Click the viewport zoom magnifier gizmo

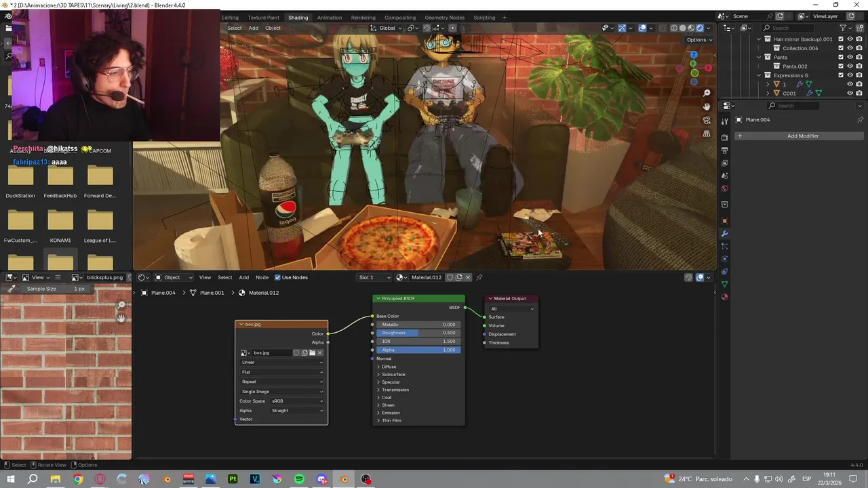(x=707, y=93)
